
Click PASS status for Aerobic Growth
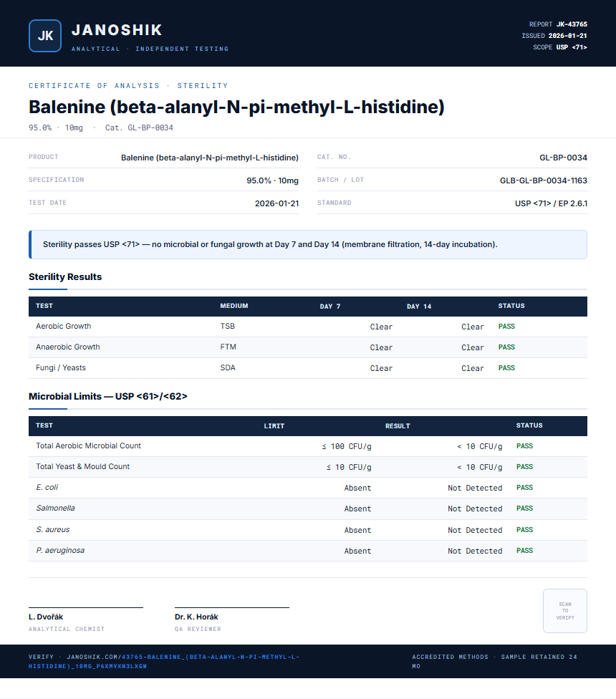[x=506, y=327]
